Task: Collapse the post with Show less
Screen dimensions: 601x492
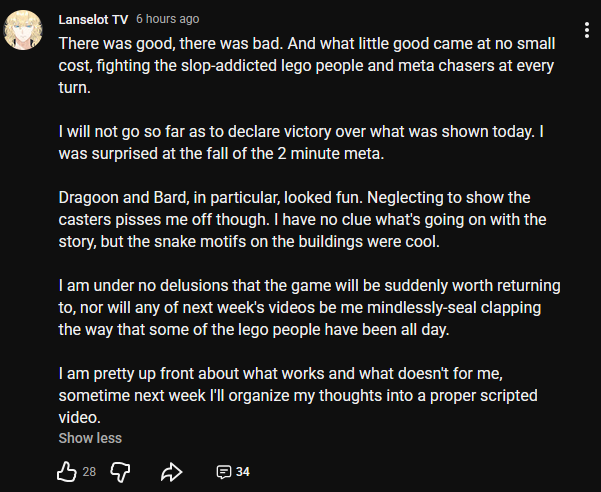Action: coord(90,438)
